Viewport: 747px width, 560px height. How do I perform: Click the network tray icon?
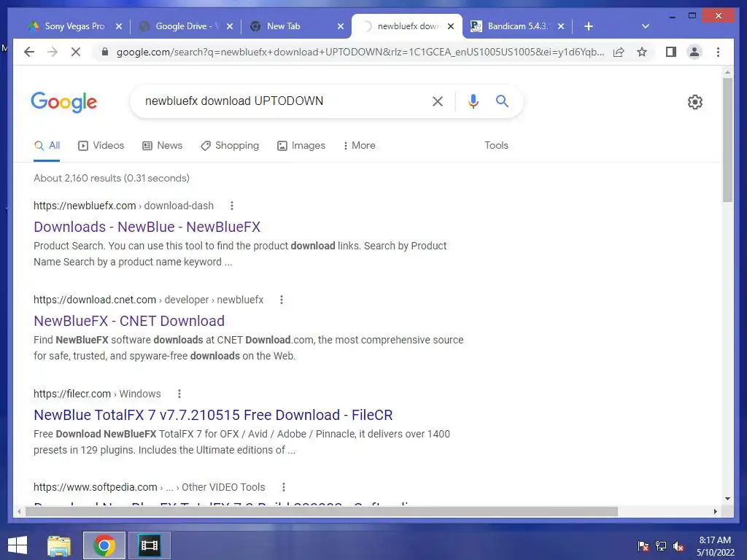661,546
